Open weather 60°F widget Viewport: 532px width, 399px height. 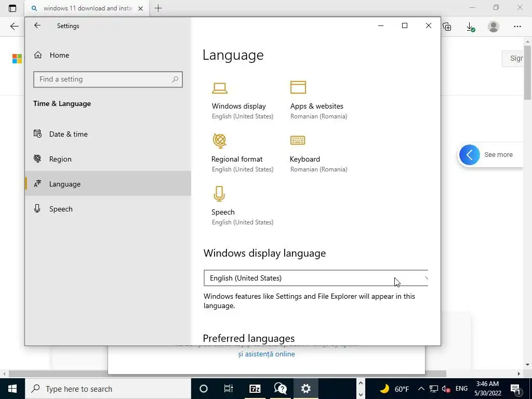[x=394, y=389]
